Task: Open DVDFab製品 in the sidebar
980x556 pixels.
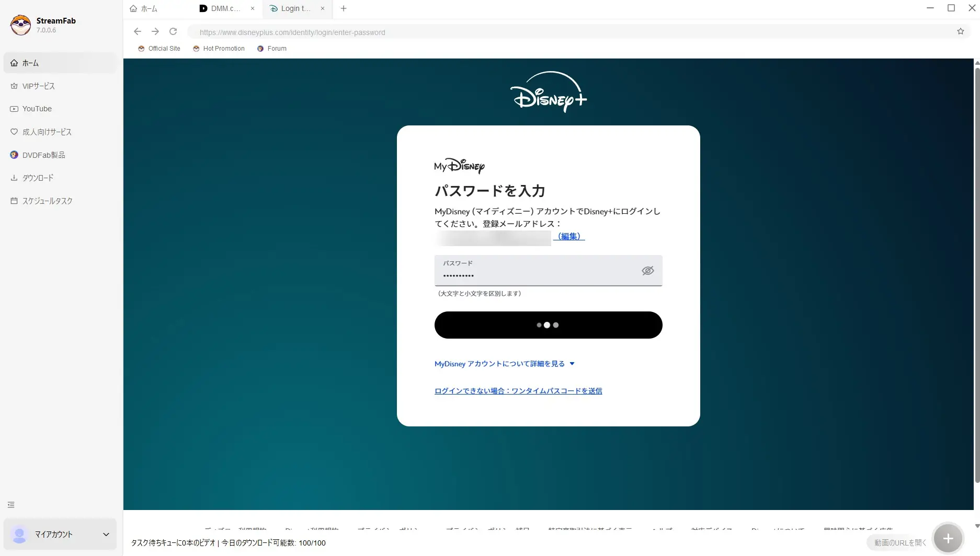Action: point(60,155)
